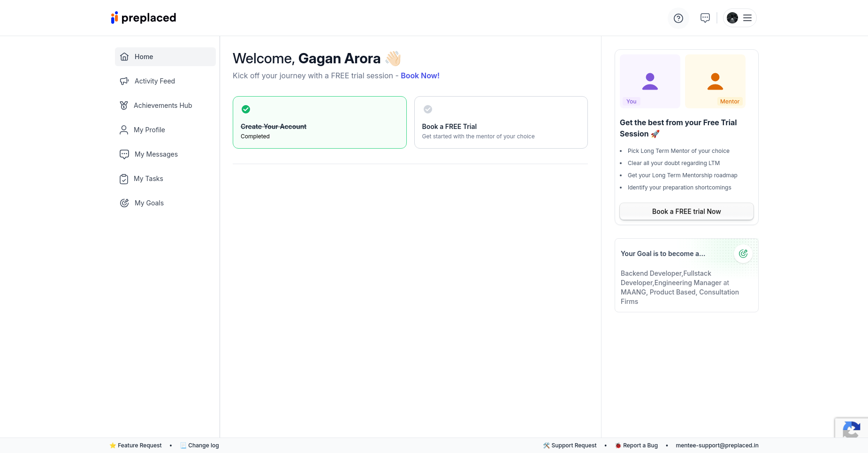Click the orange Mentor avatar tile
The height and width of the screenshot is (453, 868).
[715, 81]
